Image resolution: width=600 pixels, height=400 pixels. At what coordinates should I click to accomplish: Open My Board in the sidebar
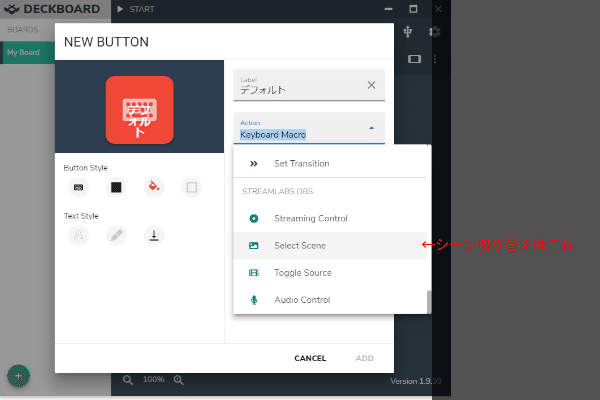click(27, 52)
